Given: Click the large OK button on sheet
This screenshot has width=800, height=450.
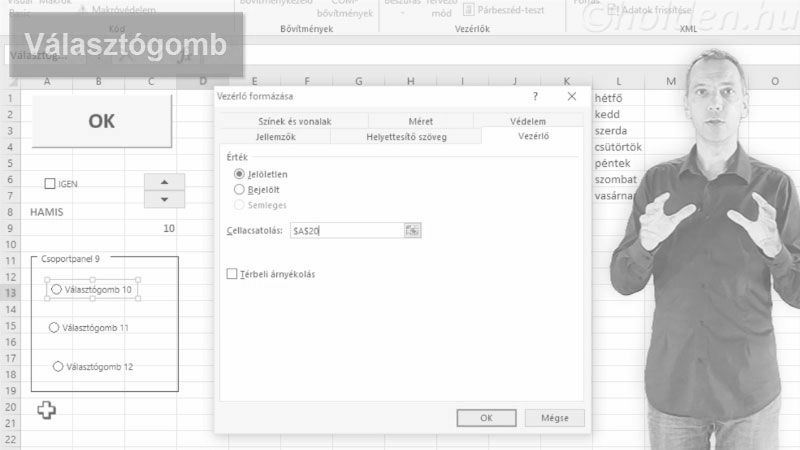Looking at the screenshot, I should click(102, 121).
